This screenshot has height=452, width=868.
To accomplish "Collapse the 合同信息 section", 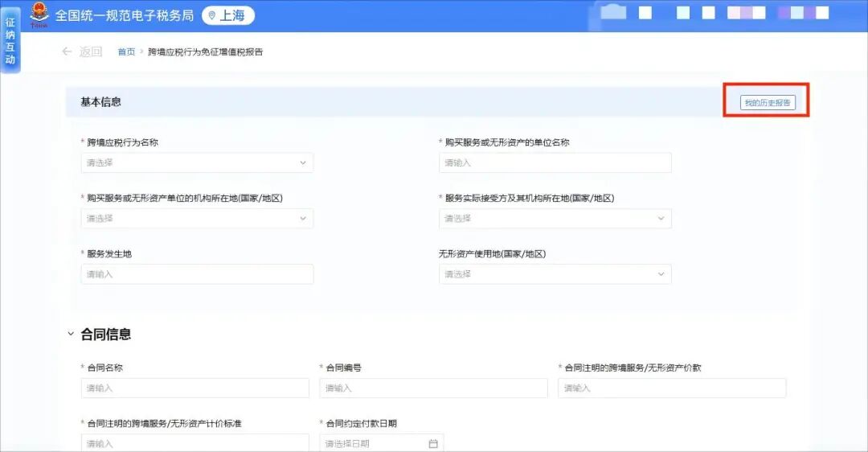I will coord(71,334).
